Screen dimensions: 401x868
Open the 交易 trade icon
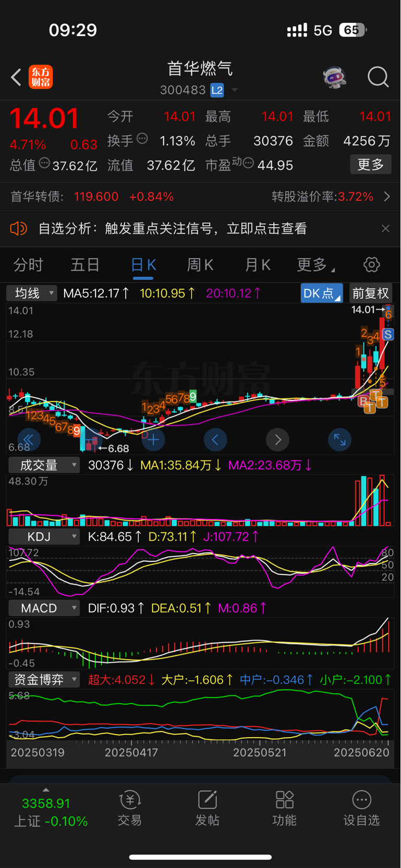(x=130, y=808)
